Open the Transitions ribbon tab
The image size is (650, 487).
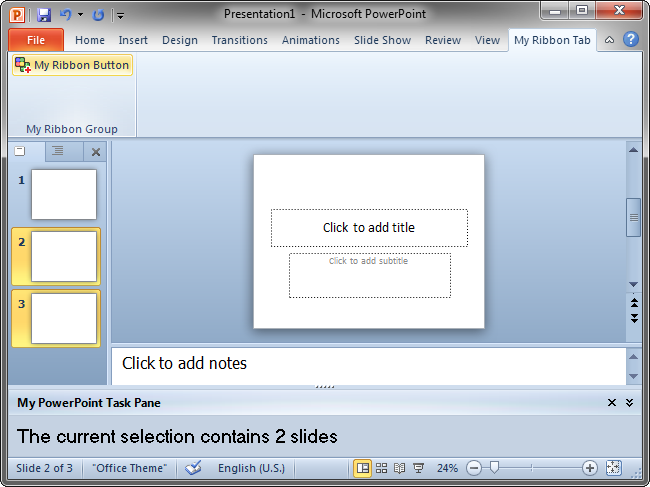point(240,40)
